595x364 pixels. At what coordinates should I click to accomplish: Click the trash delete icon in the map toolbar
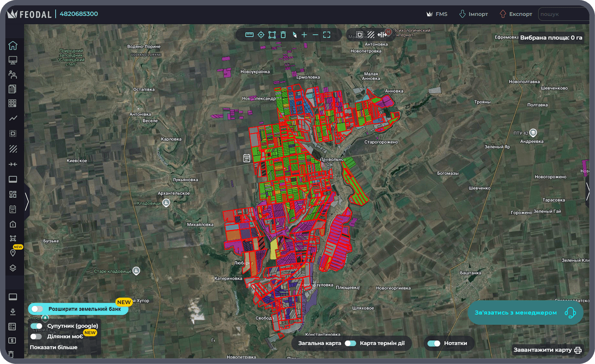pyautogui.click(x=283, y=35)
